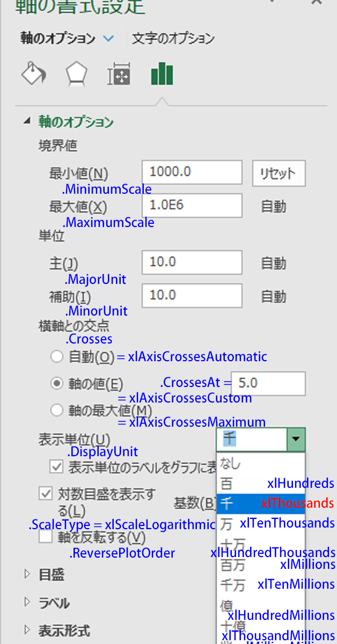Enable the 軸を反転する(V) checkbox
Screen dimensions: 337x644
[46, 537]
